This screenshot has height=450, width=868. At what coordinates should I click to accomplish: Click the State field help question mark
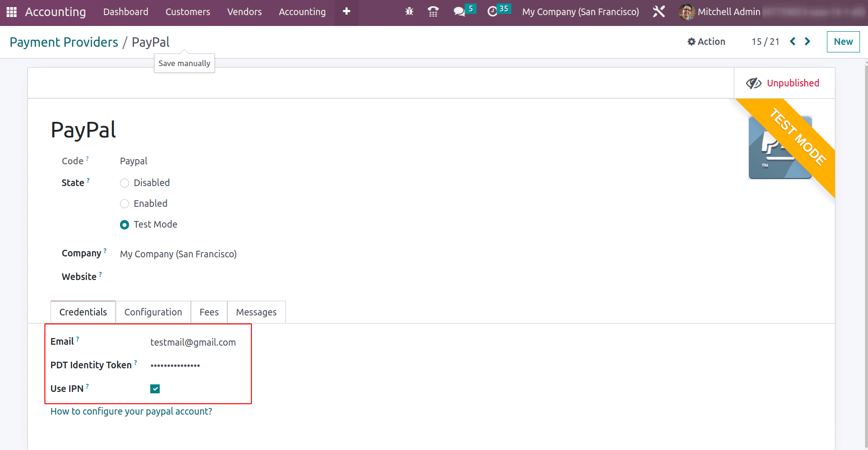click(x=88, y=180)
